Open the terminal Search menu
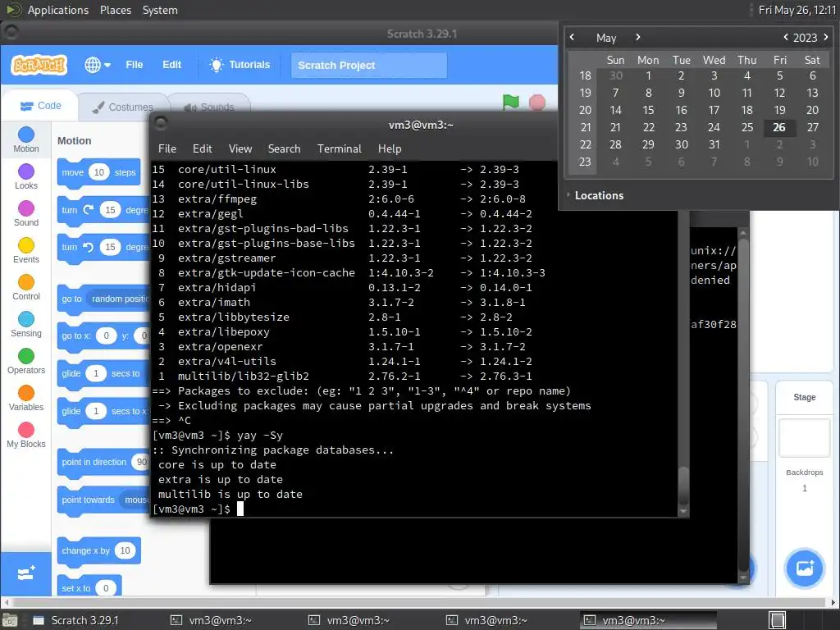This screenshot has height=630, width=840. point(284,148)
